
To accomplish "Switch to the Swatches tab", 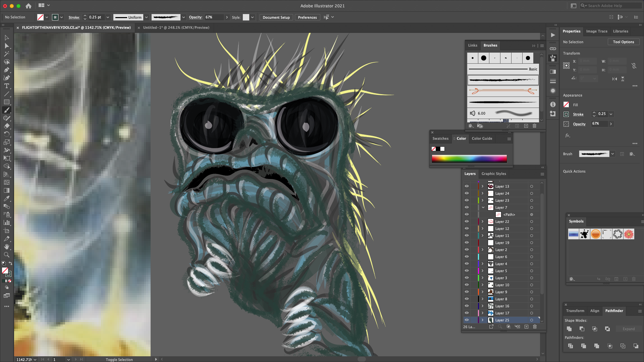I will 440,138.
